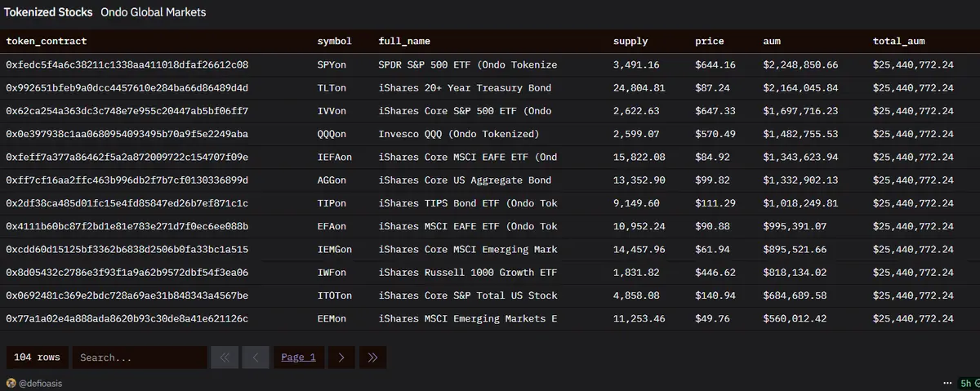Open the three-dot options menu
This screenshot has width=980, height=391.
[x=947, y=382]
